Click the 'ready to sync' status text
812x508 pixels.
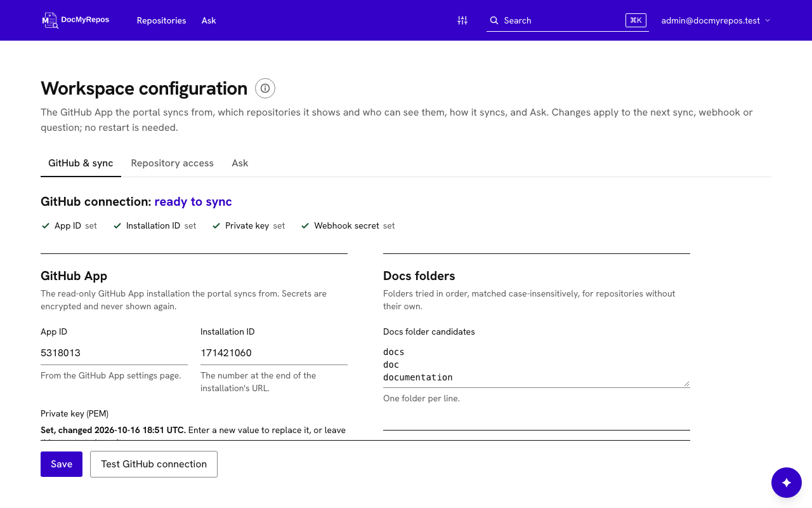tap(193, 202)
